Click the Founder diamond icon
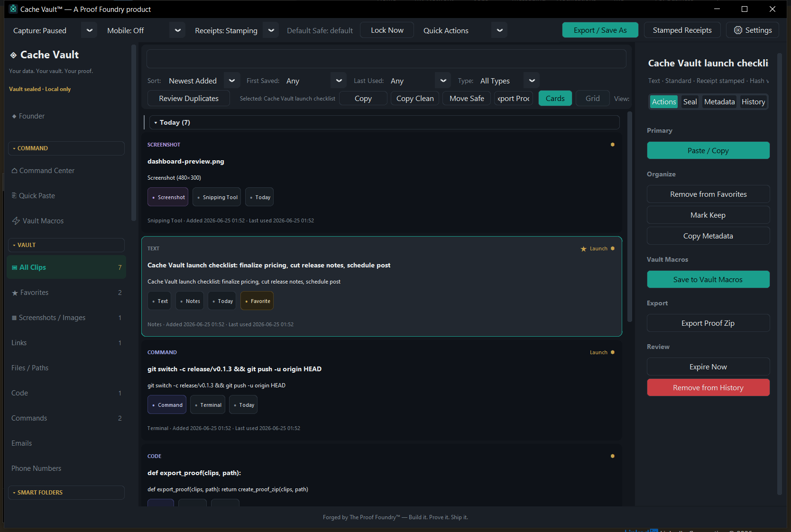 pos(14,116)
